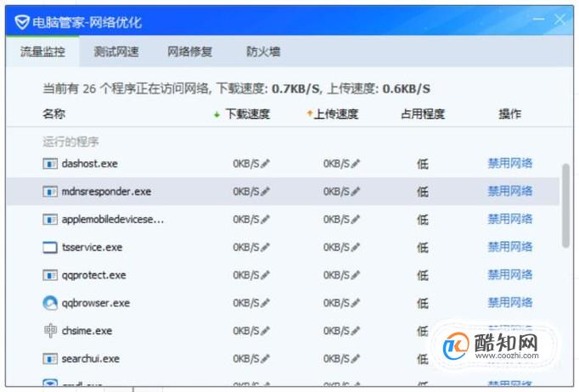This screenshot has height=392, width=579.
Task: Click the vertical scrollbar thumb of program list
Action: click(x=565, y=206)
